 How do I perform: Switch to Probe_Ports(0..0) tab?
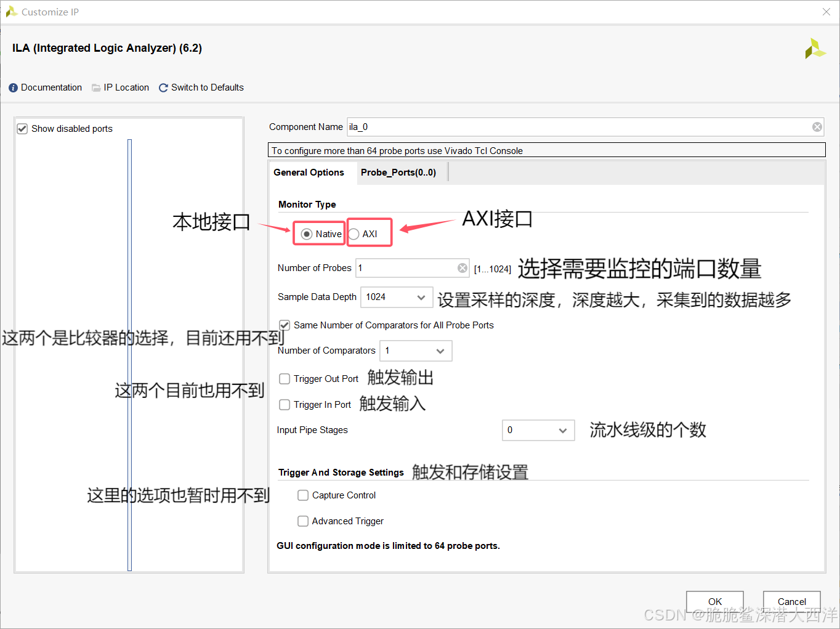point(398,172)
